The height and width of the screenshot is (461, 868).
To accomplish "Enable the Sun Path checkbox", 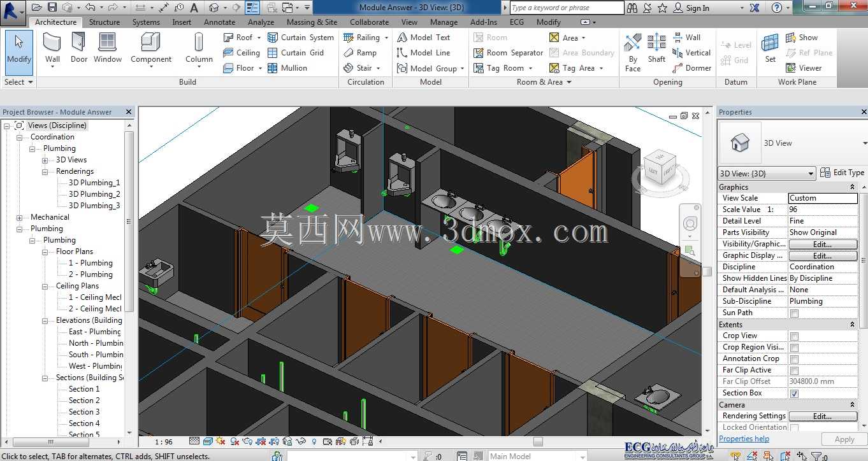I will click(794, 313).
